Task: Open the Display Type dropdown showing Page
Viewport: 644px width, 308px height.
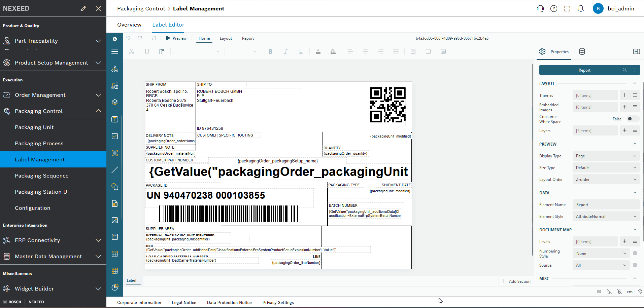Action: click(605, 156)
